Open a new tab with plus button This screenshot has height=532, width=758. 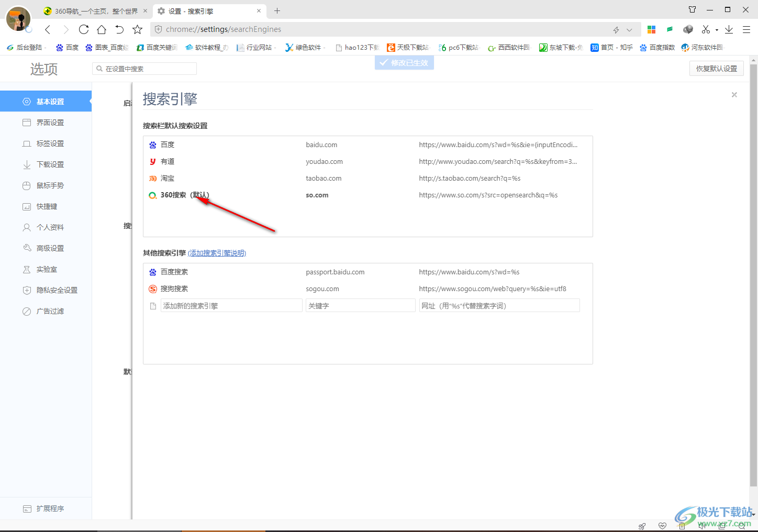pos(277,10)
